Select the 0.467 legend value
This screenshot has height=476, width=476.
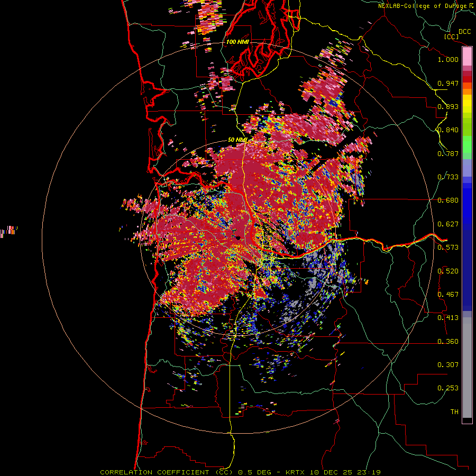pos(448,295)
